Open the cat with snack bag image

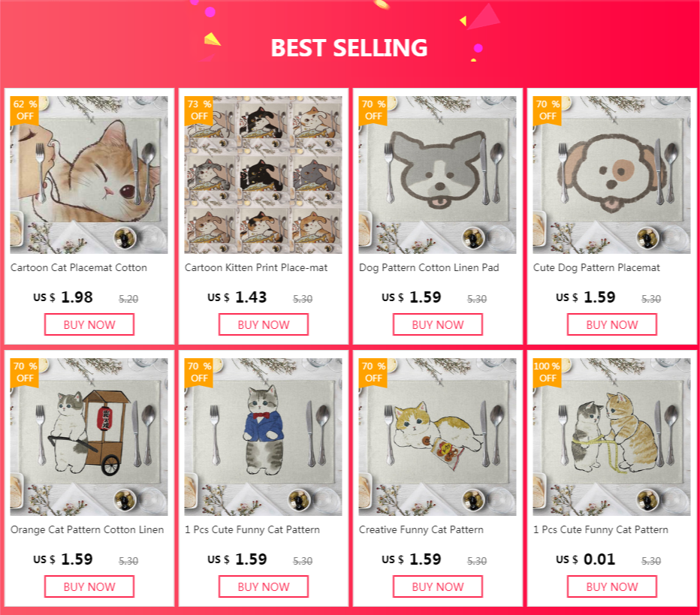point(437,437)
